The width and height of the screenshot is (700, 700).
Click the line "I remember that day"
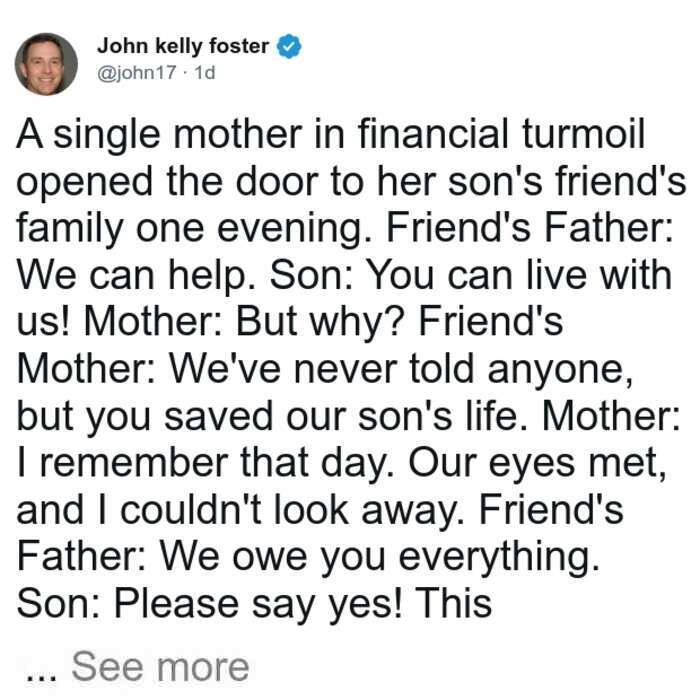(206, 463)
